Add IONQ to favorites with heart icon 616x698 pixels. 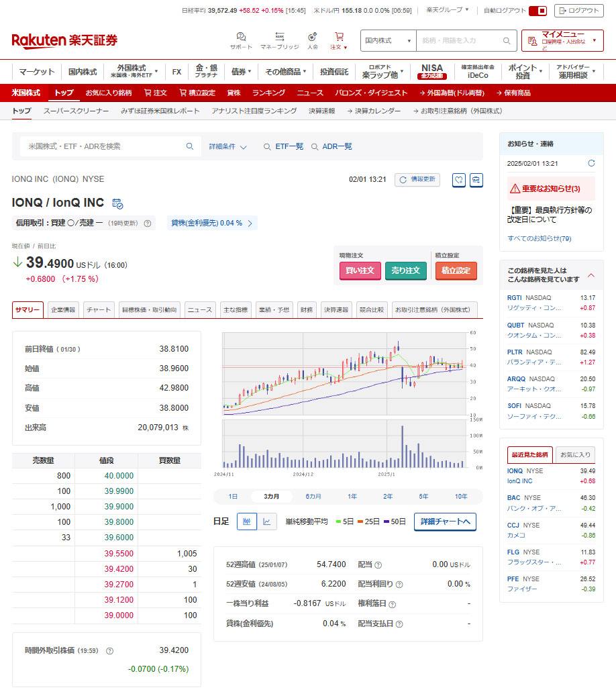coord(459,180)
